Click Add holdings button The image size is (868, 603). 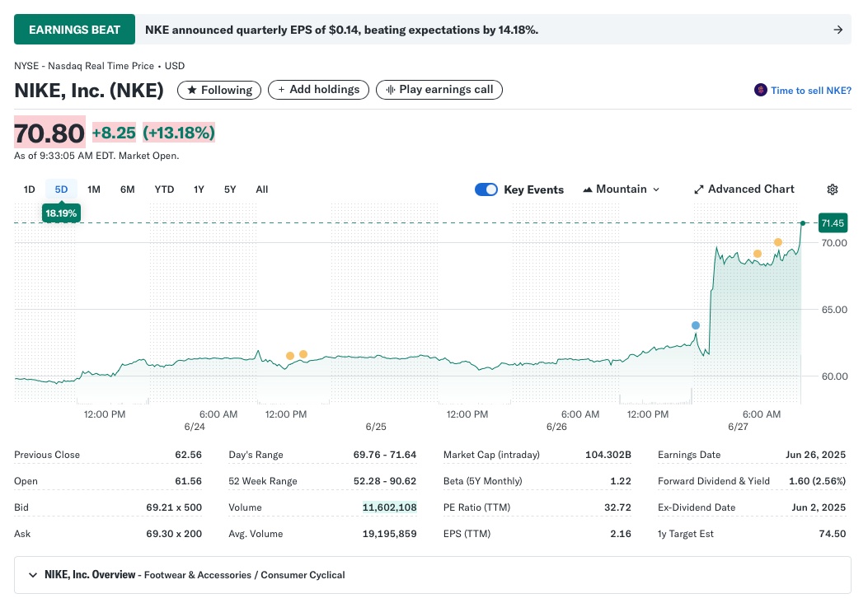[x=318, y=90]
